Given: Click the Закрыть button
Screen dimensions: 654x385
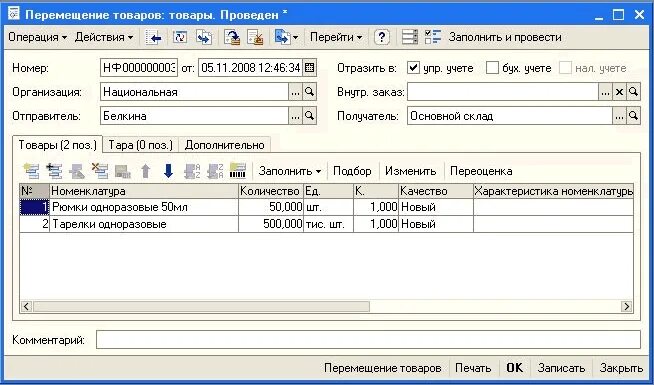Looking at the screenshot, I should pos(621,368).
